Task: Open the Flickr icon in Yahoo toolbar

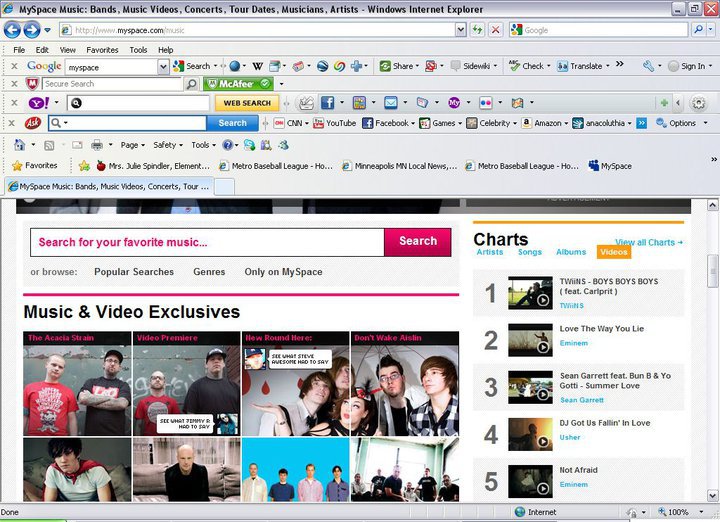Action: click(485, 103)
